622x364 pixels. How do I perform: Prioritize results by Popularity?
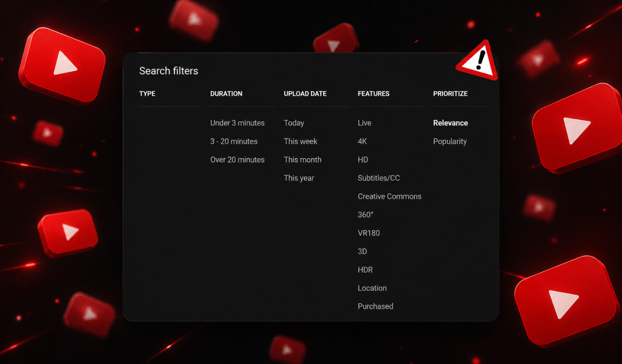coord(450,141)
